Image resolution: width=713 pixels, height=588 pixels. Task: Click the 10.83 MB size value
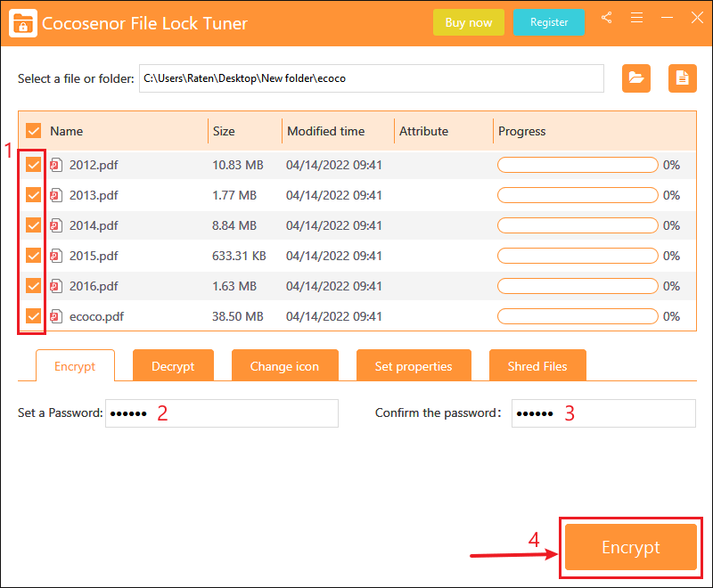coord(238,165)
